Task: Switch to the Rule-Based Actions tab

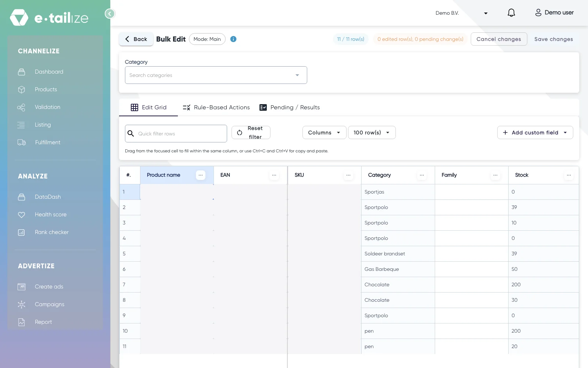Action: click(x=216, y=107)
